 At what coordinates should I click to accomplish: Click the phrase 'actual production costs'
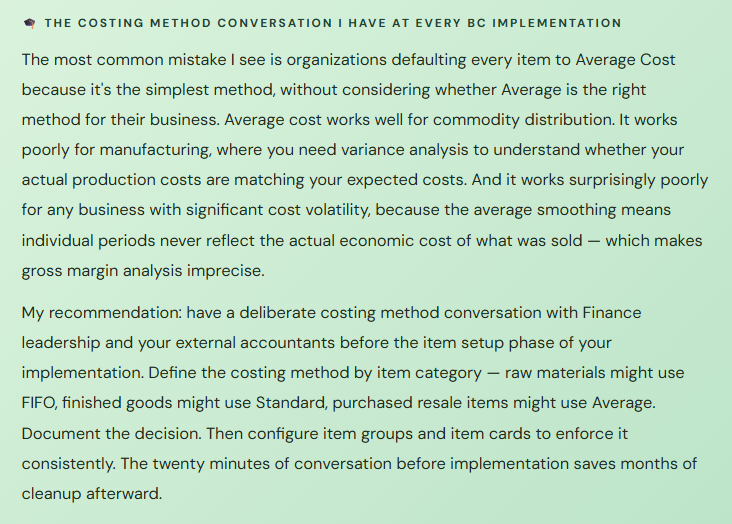coord(111,181)
